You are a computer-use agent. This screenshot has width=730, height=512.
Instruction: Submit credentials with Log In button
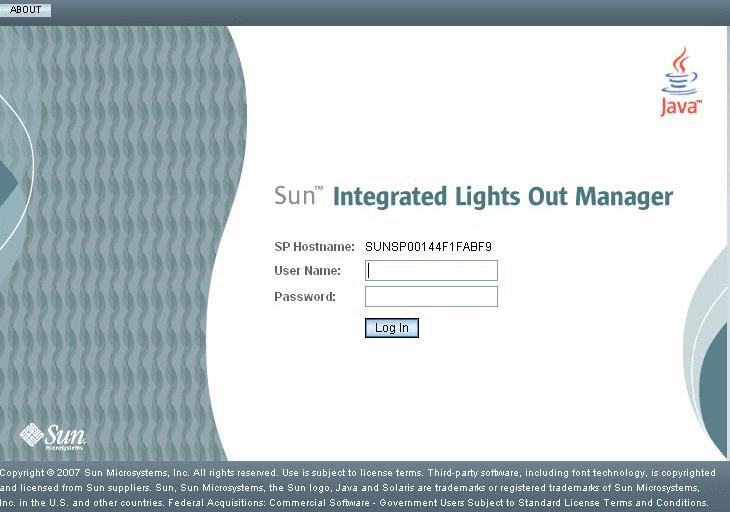click(392, 328)
